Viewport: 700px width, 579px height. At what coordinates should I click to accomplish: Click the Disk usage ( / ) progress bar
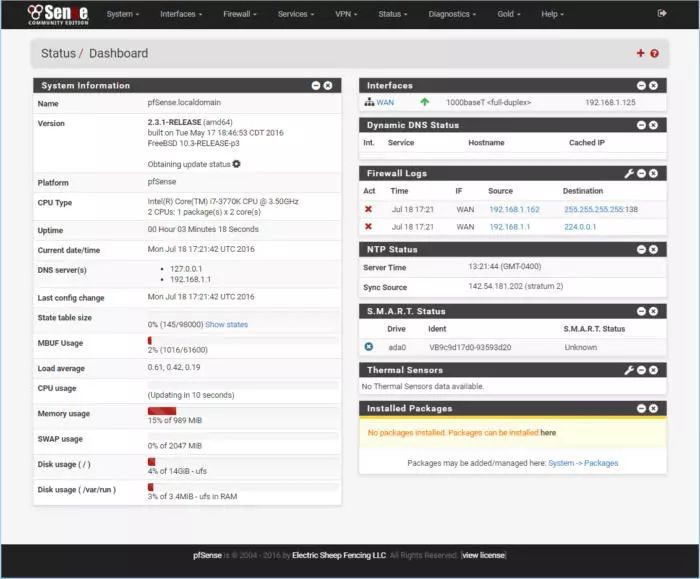point(243,462)
